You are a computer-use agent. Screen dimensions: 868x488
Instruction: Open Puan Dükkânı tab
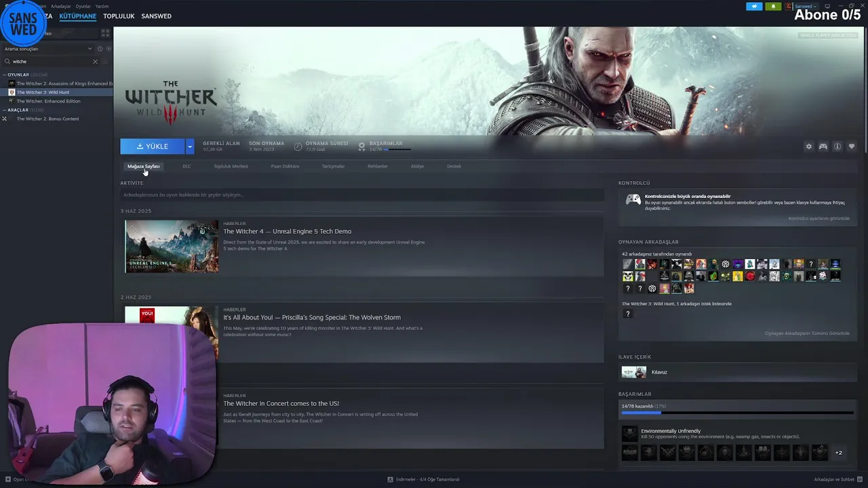click(285, 166)
